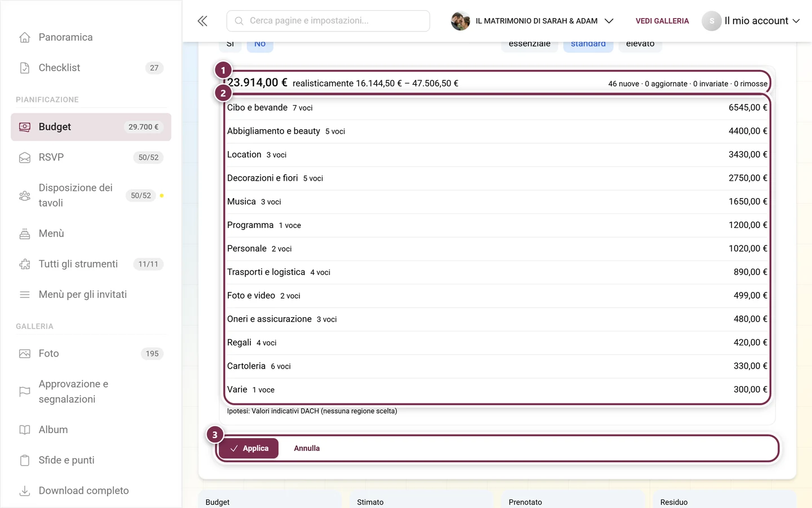
Task: Click the Sfide e punti clipboard icon
Action: click(25, 461)
